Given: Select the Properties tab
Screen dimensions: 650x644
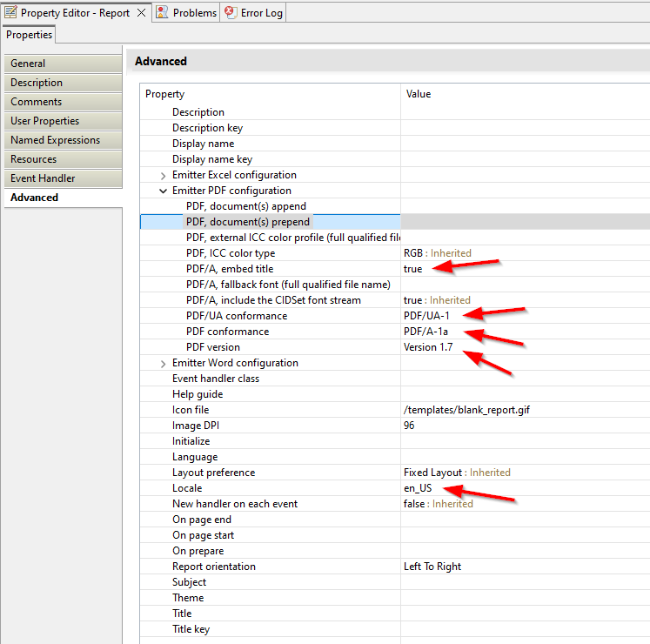Looking at the screenshot, I should tap(29, 35).
